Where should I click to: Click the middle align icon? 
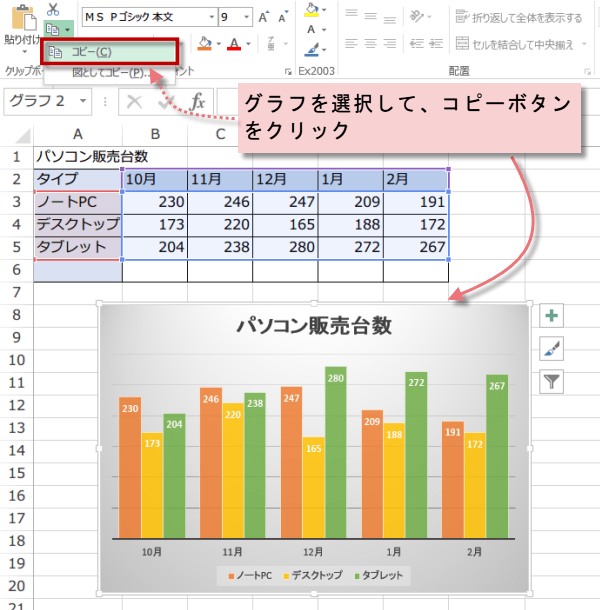coord(370,16)
